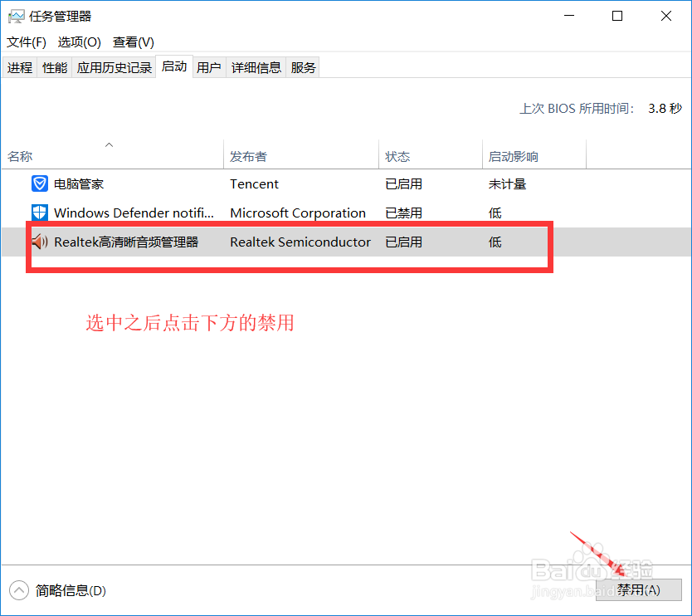692x616 pixels.
Task: Switch to the 应用历史记录 tab
Action: click(114, 67)
